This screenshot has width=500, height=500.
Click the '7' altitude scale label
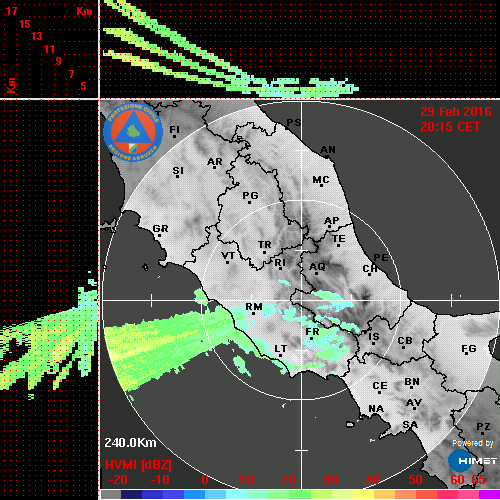tap(71, 74)
